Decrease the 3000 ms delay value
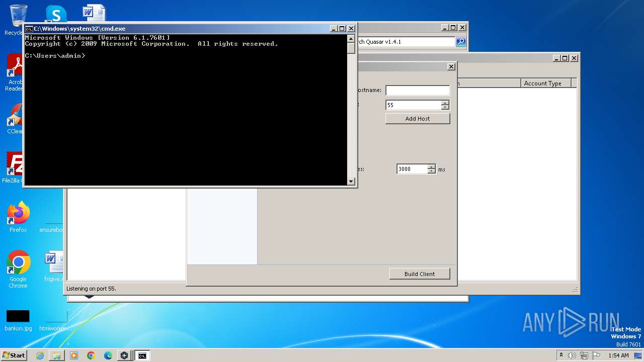The height and width of the screenshot is (362, 644). tap(432, 172)
